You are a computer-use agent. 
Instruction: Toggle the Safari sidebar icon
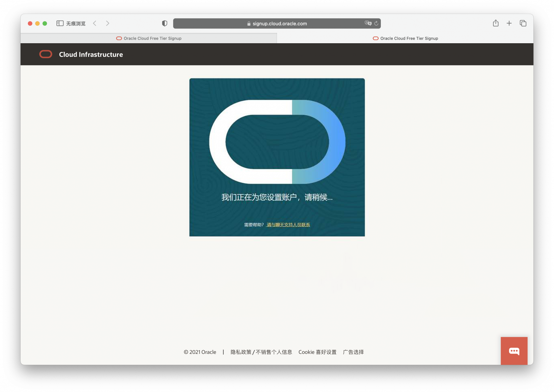(x=60, y=23)
